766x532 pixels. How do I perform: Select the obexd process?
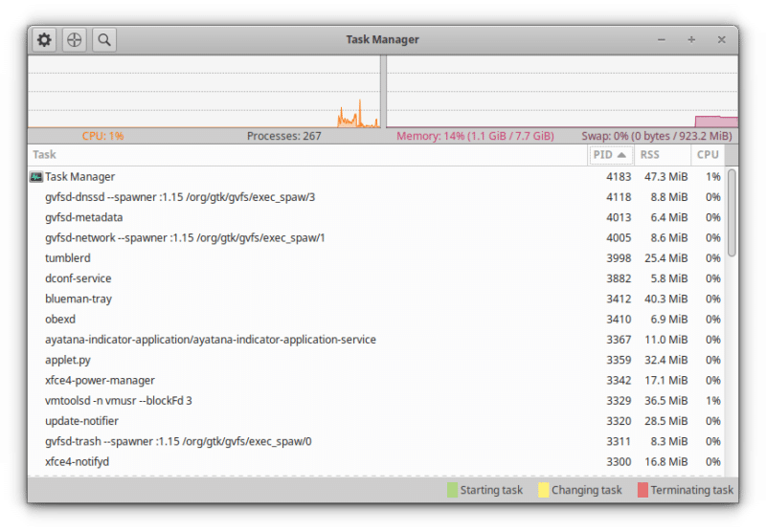pos(376,320)
